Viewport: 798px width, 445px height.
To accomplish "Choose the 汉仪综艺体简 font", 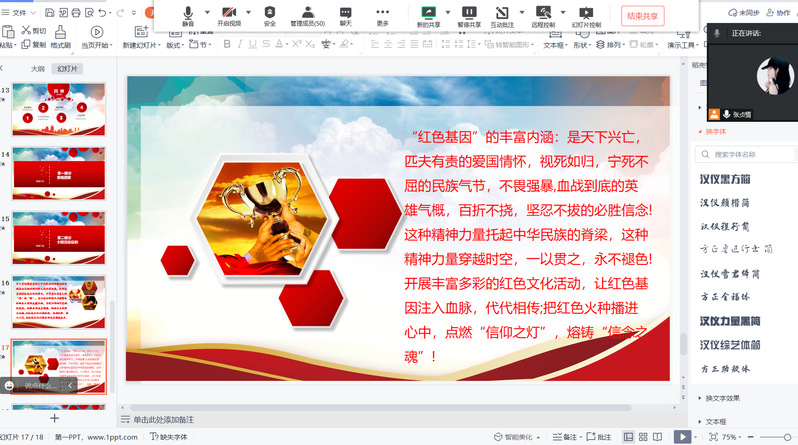I will click(730, 345).
